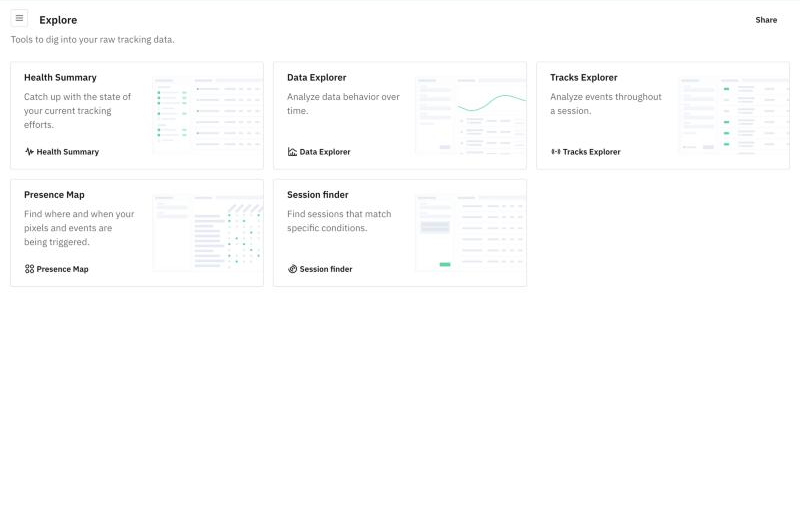Image resolution: width=800 pixels, height=506 pixels.
Task: Click 'Tools to dig into your raw tracking data.'
Action: point(92,40)
